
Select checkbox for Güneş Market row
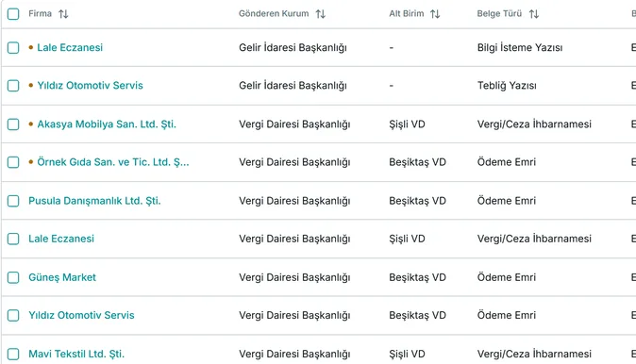(x=13, y=277)
